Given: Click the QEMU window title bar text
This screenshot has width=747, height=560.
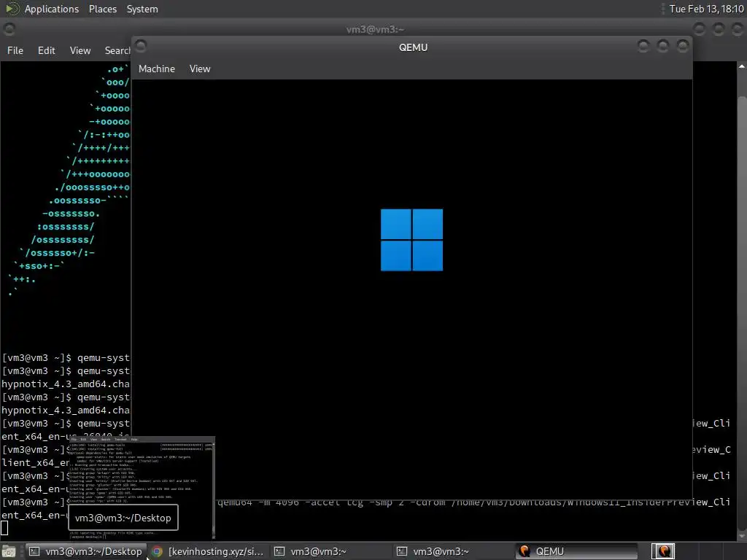Looking at the screenshot, I should pos(413,47).
